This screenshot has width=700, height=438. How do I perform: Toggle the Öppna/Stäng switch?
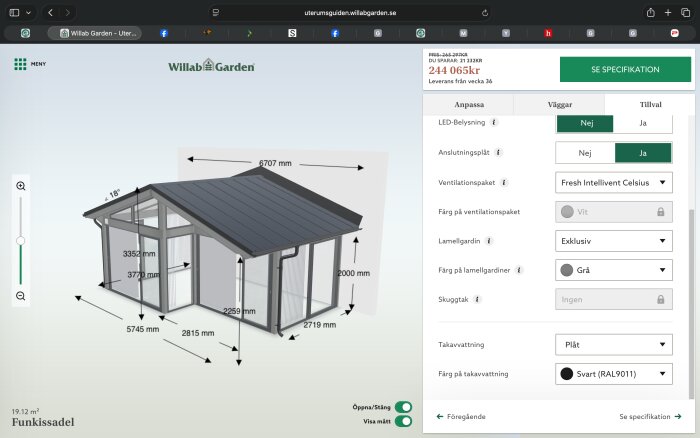pyautogui.click(x=404, y=407)
